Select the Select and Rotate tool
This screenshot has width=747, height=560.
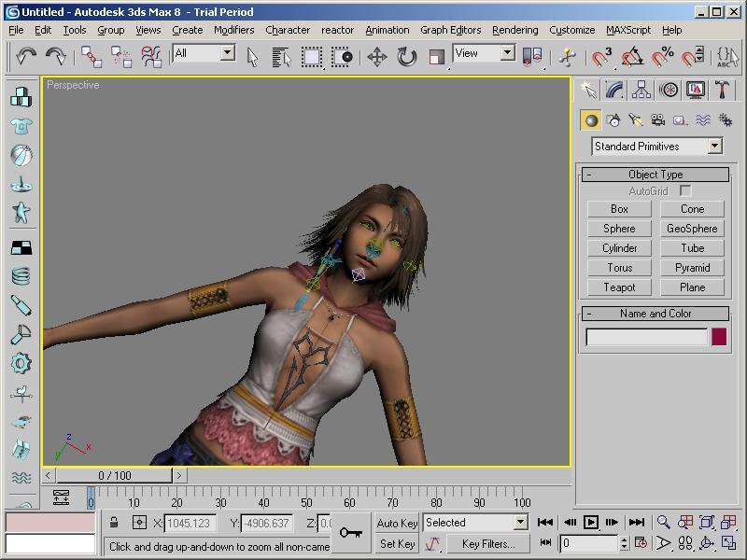407,57
